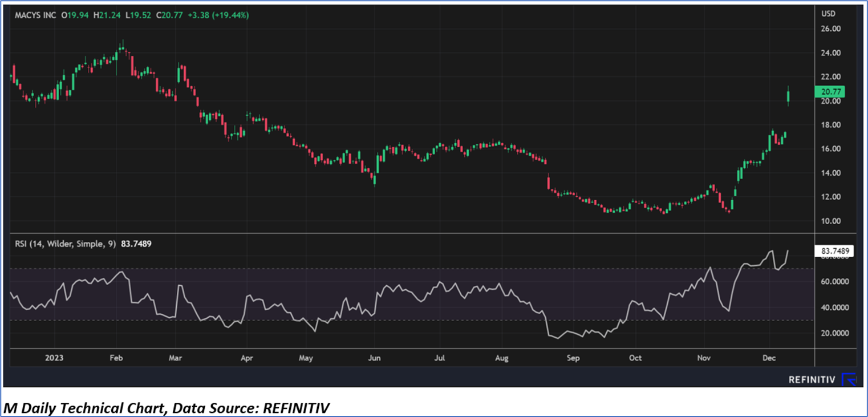This screenshot has height=417, width=868.
Task: Click the Dec time axis label
Action: click(769, 358)
